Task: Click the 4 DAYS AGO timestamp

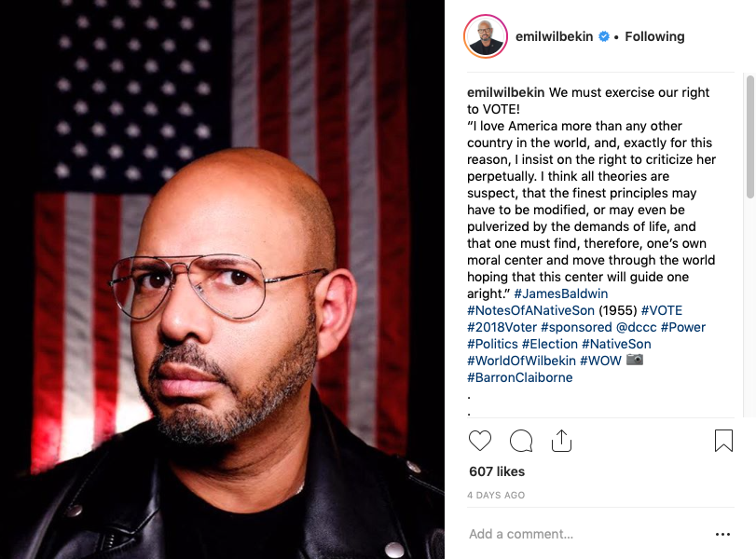Action: [x=496, y=495]
